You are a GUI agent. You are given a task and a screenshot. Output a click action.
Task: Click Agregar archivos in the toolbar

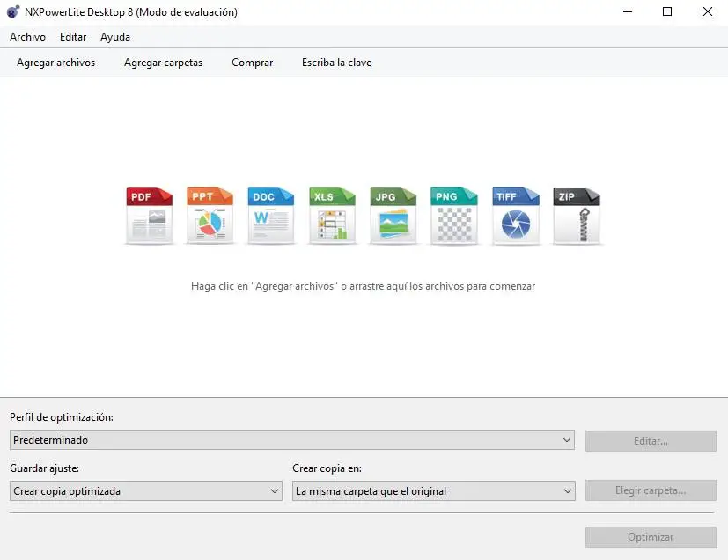pos(55,63)
